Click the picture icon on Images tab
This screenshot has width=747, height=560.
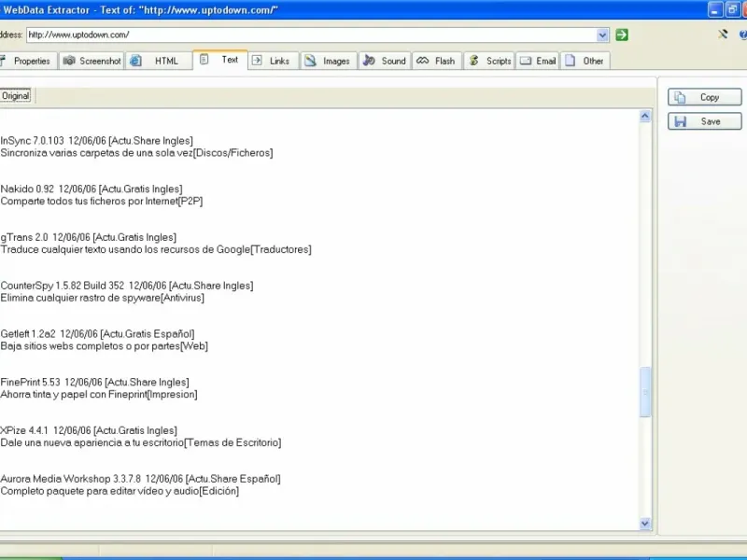tap(311, 61)
